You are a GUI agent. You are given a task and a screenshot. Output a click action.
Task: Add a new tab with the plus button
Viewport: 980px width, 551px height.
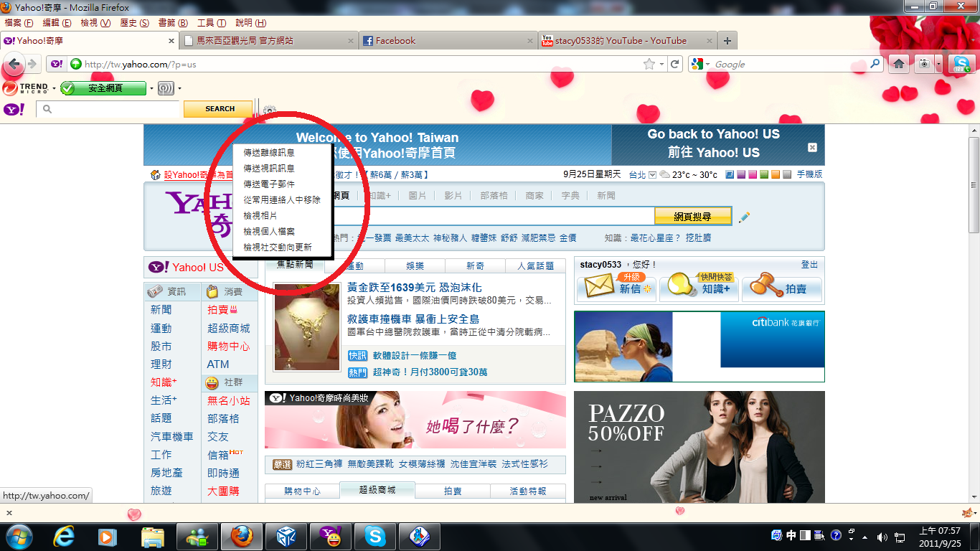(727, 41)
